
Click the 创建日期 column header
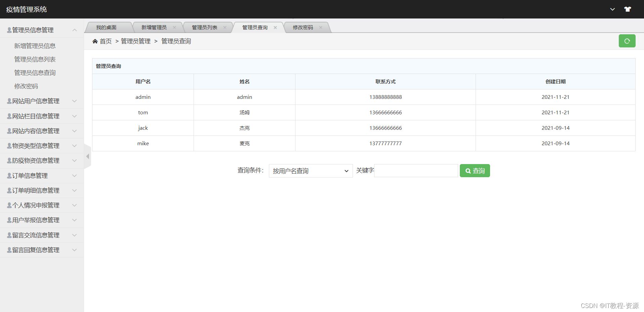coord(556,82)
